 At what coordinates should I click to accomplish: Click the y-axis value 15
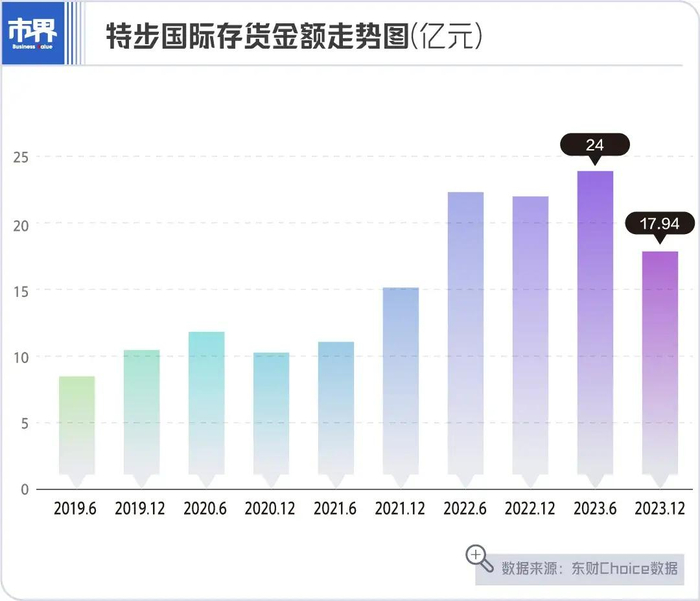tap(21, 292)
